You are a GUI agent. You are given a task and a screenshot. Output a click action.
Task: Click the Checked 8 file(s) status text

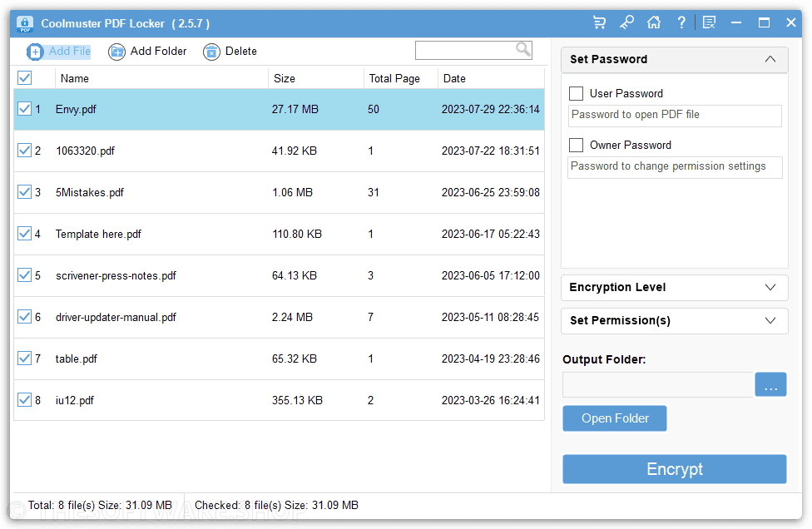click(276, 505)
